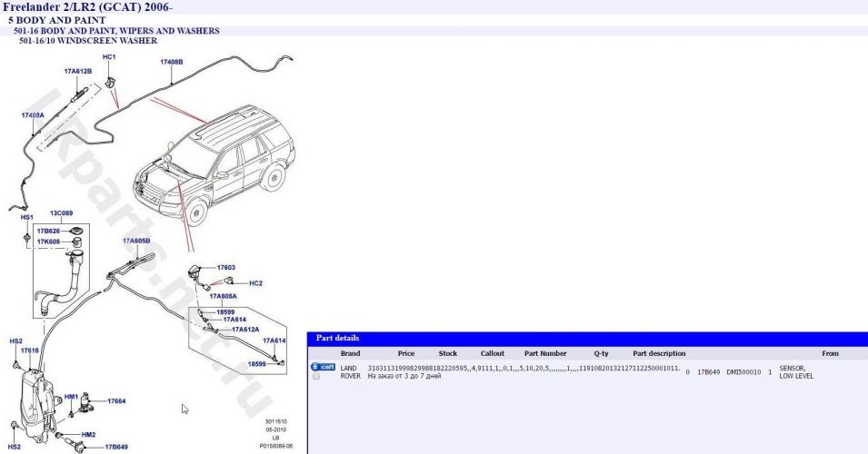Screen dimensions: 868x454
Task: Select the Callout column header
Action: [x=492, y=353]
